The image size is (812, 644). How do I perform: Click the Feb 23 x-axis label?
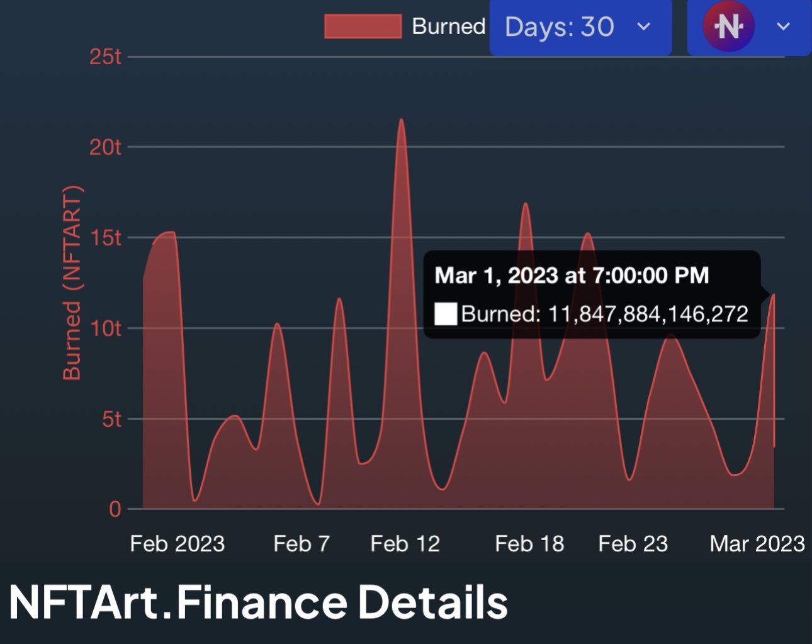point(633,544)
